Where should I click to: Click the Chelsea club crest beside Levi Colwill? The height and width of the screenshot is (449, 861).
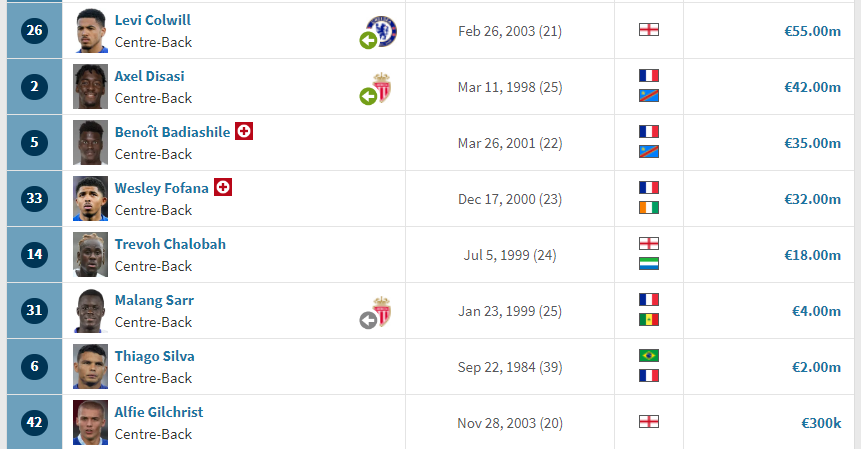point(382,31)
